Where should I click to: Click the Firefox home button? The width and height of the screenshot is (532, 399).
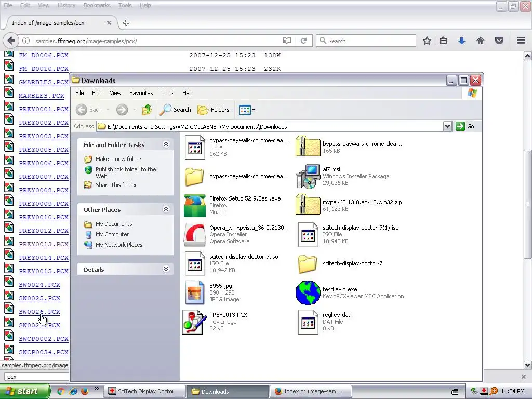pos(481,41)
